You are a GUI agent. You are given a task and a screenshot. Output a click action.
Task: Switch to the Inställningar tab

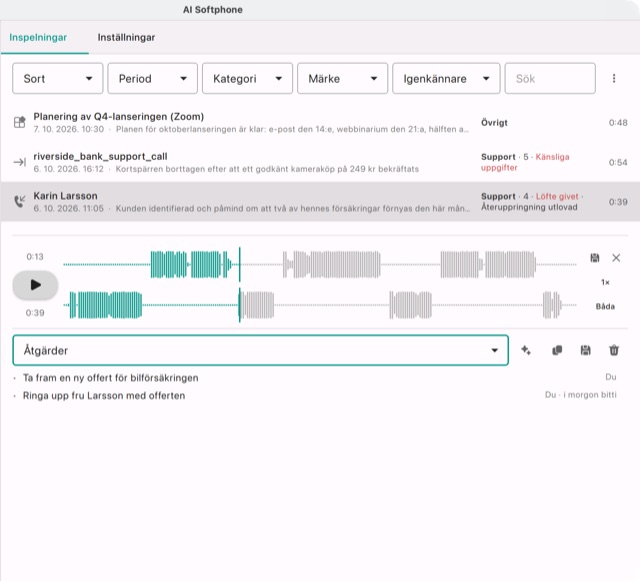126,38
